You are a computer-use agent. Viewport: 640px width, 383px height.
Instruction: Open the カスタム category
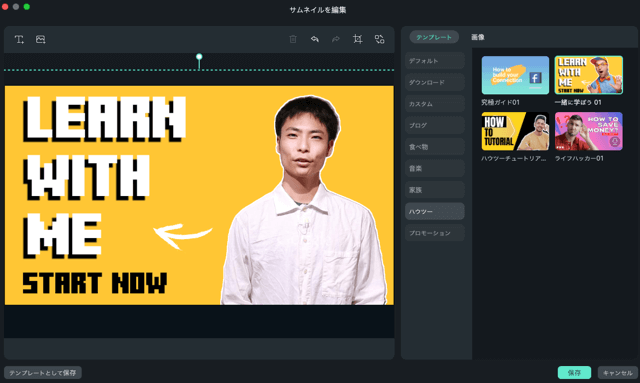[435, 104]
